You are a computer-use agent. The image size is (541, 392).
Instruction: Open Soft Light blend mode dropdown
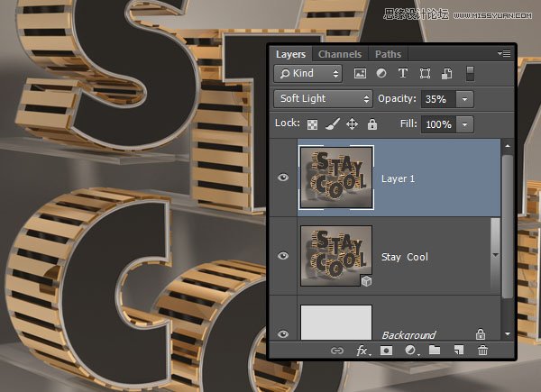coord(323,99)
